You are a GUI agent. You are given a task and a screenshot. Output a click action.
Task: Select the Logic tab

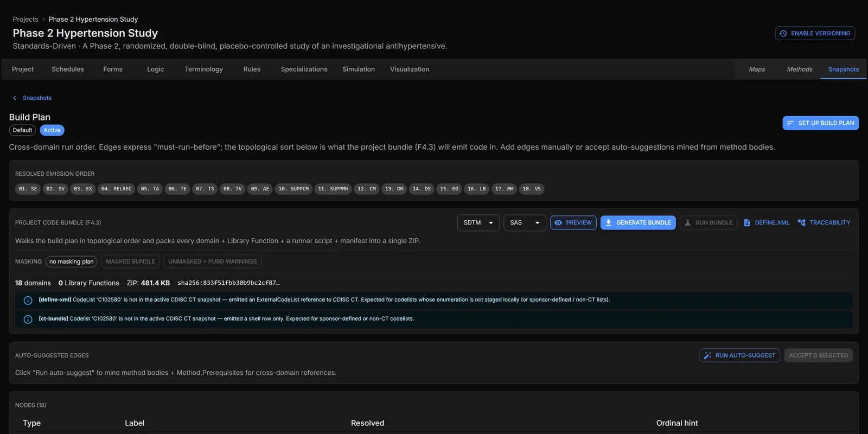click(156, 69)
